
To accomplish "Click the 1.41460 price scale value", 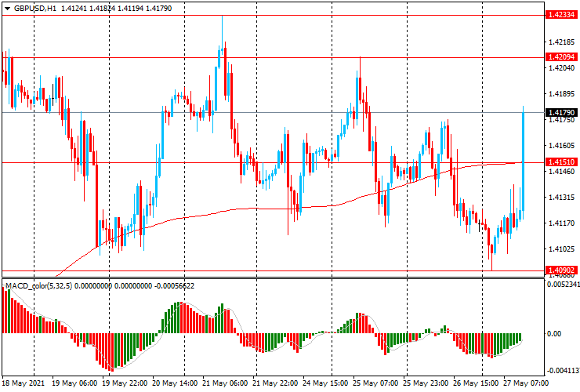I will tap(561, 172).
